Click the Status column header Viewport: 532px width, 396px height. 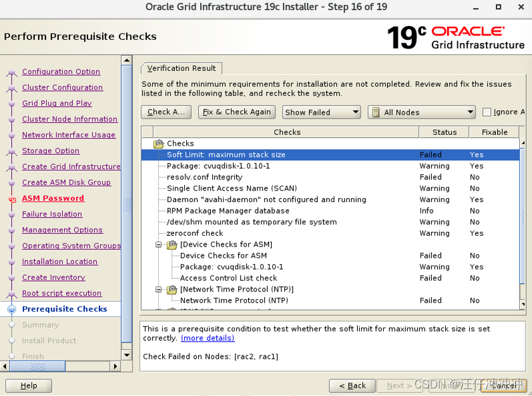pyautogui.click(x=445, y=132)
